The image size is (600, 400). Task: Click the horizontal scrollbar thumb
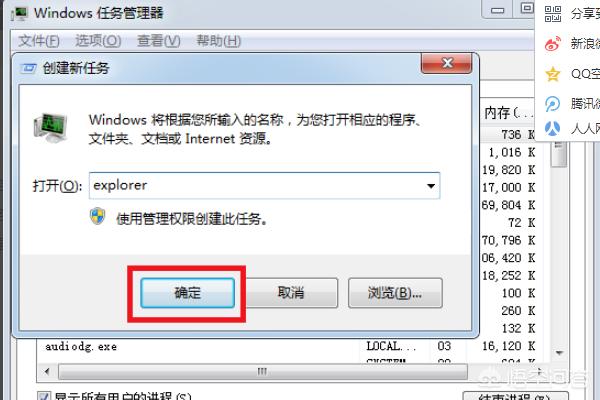click(262, 371)
